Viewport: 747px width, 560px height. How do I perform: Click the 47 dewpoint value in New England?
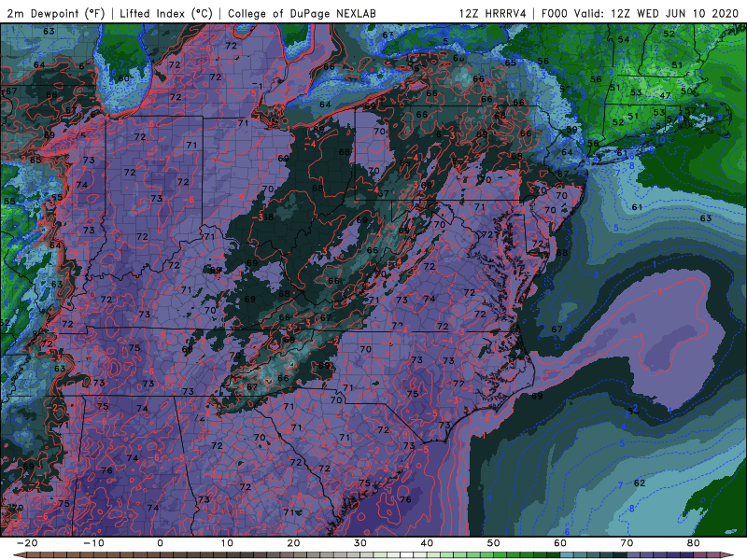tap(665, 96)
